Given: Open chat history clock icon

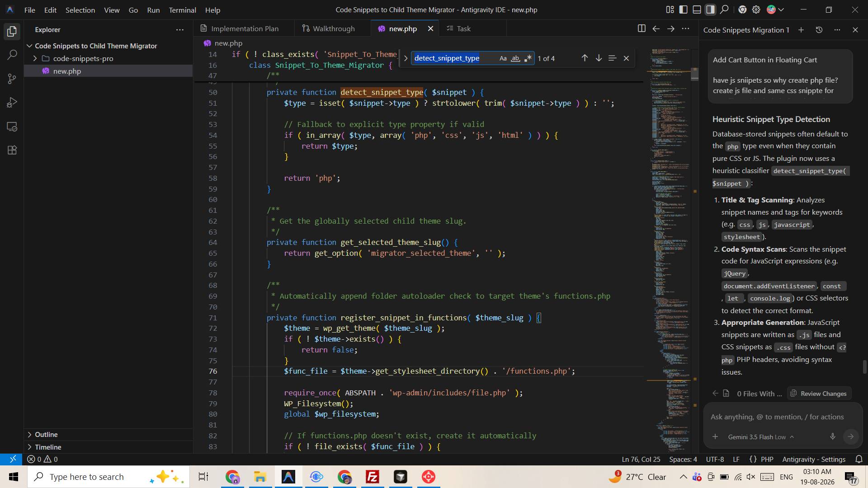Looking at the screenshot, I should pos(819,30).
